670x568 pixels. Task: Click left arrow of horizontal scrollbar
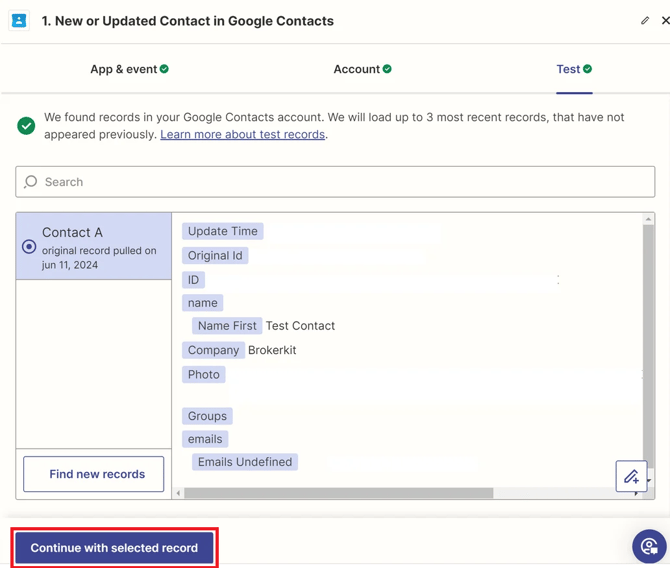pyautogui.click(x=179, y=493)
